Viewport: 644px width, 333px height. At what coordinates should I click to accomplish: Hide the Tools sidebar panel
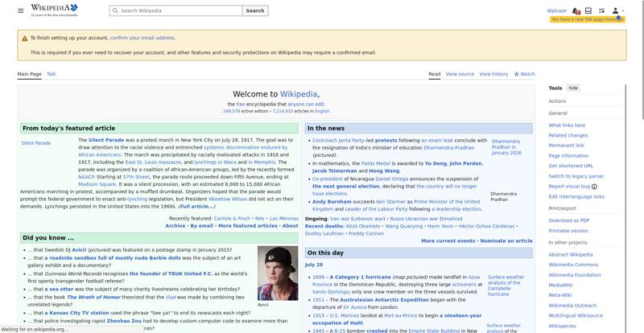[x=573, y=88]
